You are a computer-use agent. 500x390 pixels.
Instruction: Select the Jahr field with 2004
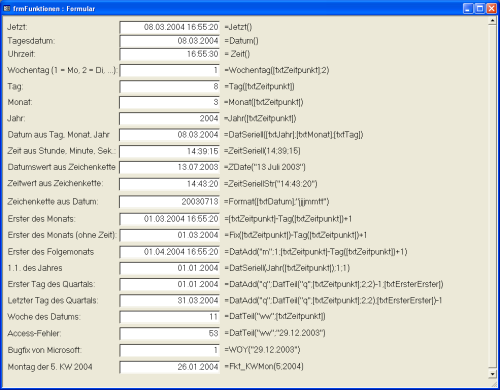169,119
